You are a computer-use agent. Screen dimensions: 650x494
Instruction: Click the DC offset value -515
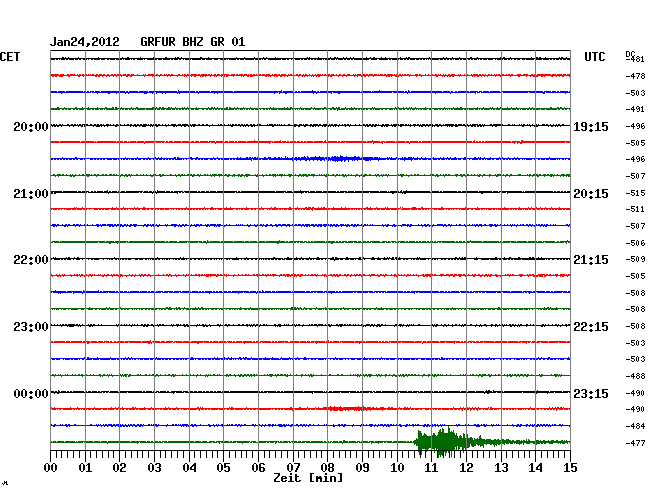pos(635,193)
